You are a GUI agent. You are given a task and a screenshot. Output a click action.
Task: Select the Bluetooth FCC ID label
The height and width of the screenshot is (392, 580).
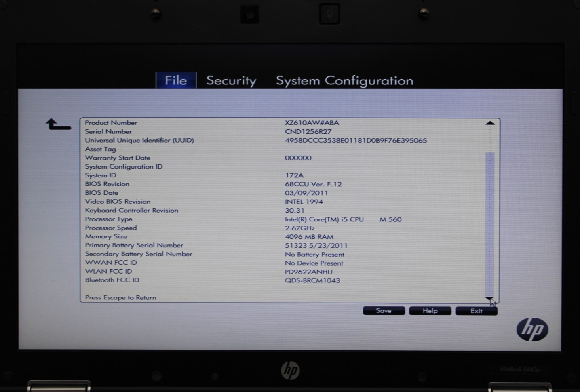pos(112,280)
